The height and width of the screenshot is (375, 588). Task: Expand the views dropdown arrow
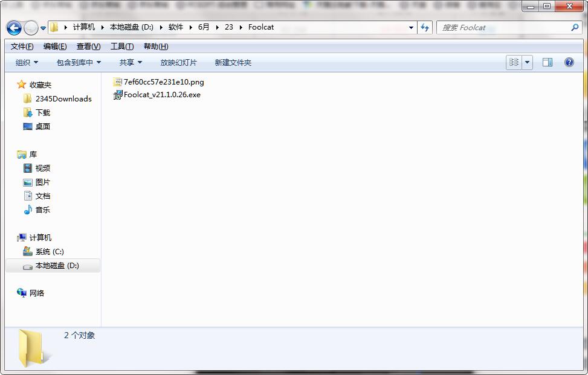tap(526, 62)
